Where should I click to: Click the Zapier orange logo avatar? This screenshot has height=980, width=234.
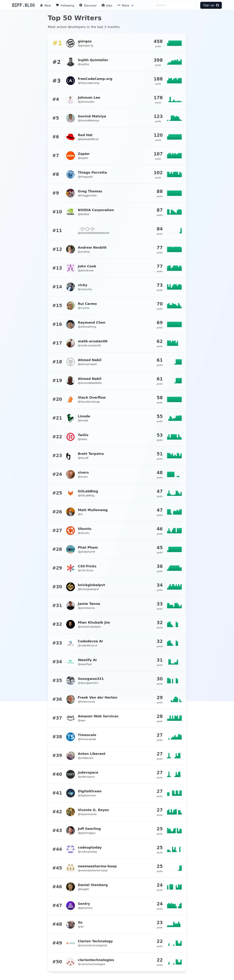tap(71, 156)
